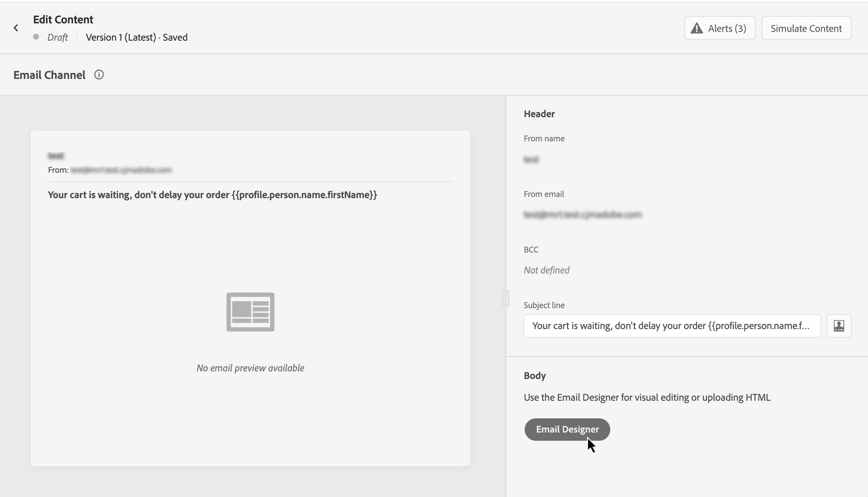Click the info icon beside Email Channel
The width and height of the screenshot is (868, 497).
coord(99,75)
